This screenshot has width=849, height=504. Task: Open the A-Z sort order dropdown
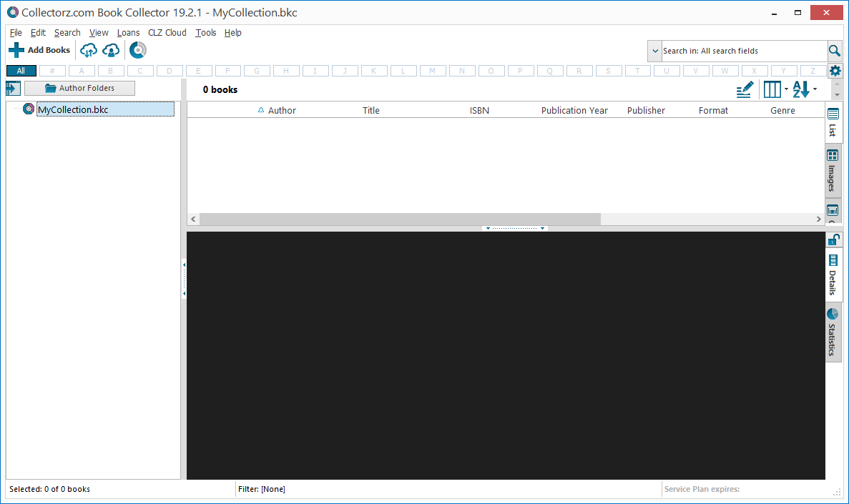pos(805,89)
